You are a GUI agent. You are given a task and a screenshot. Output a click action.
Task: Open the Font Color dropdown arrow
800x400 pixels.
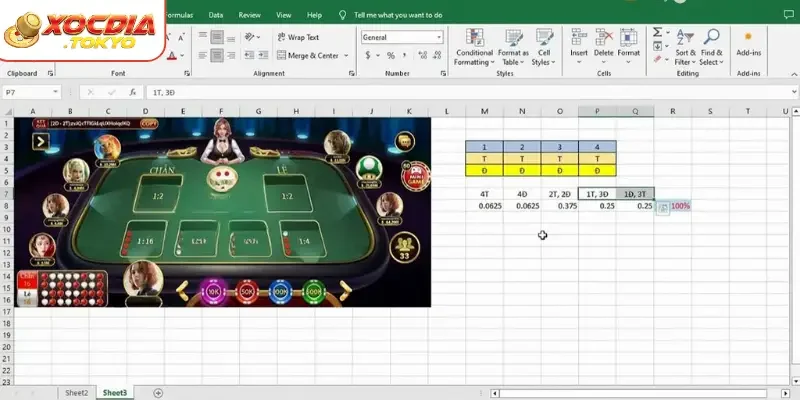click(182, 56)
